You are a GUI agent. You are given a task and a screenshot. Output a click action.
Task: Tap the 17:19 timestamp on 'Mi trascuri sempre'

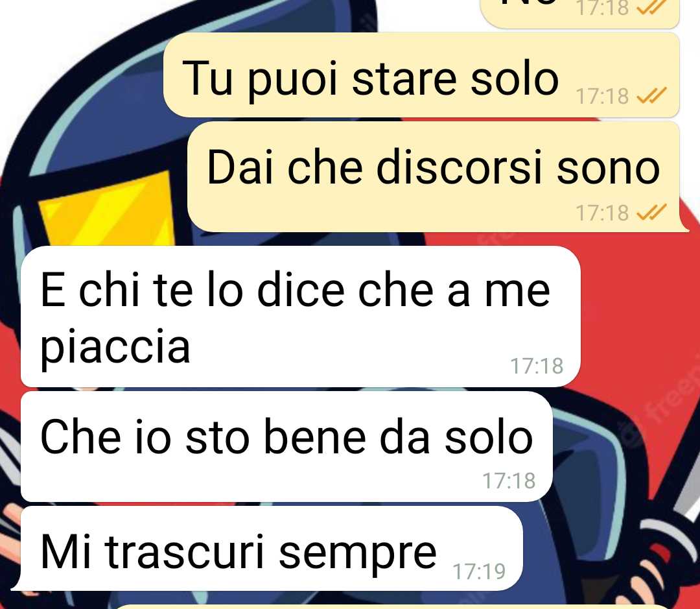479,571
